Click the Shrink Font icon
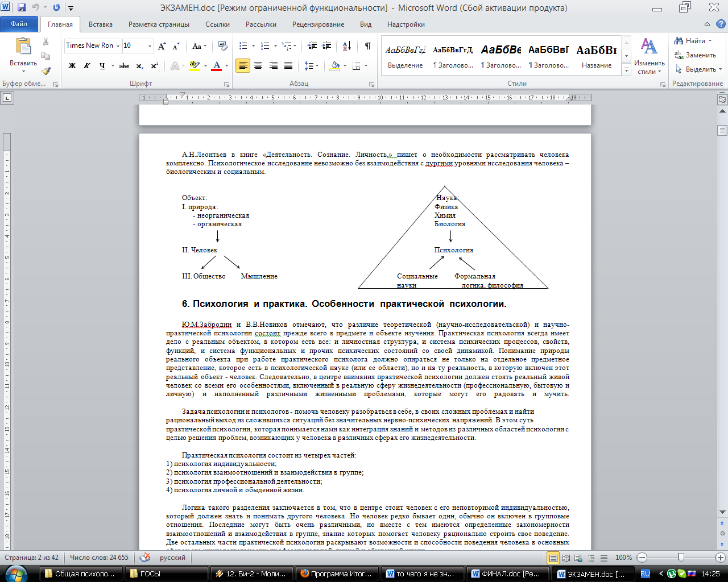This screenshot has width=728, height=582. (176, 46)
